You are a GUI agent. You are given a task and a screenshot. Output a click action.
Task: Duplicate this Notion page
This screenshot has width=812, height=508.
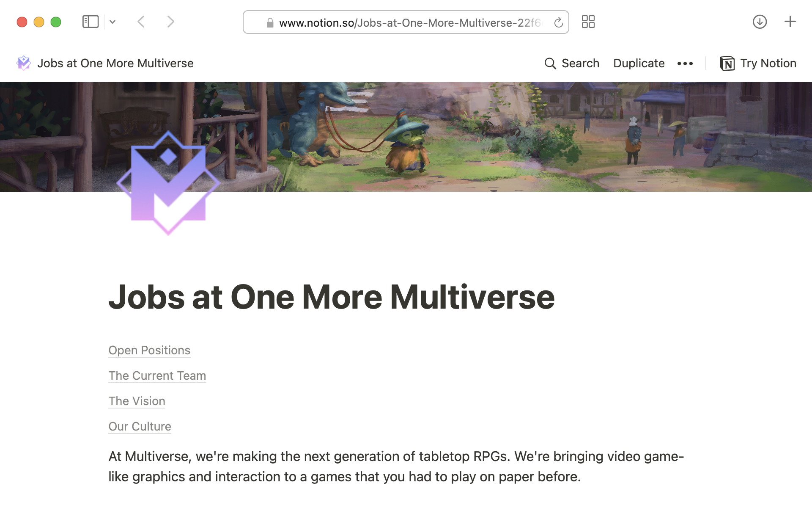(x=639, y=63)
